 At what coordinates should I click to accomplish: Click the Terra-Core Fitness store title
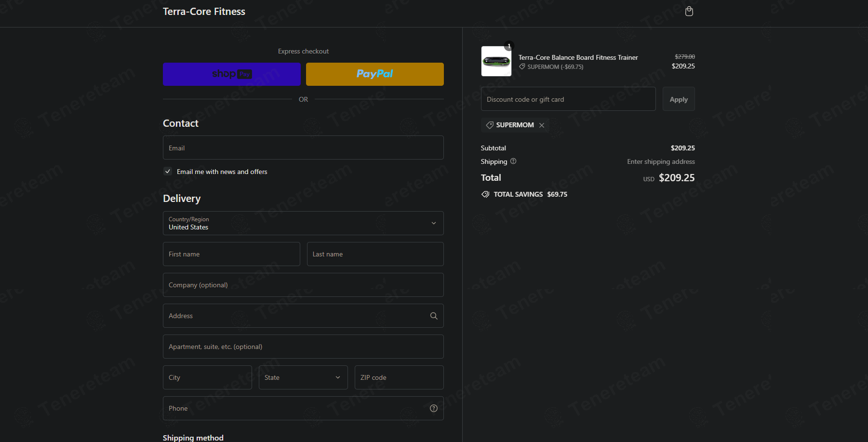coord(204,12)
